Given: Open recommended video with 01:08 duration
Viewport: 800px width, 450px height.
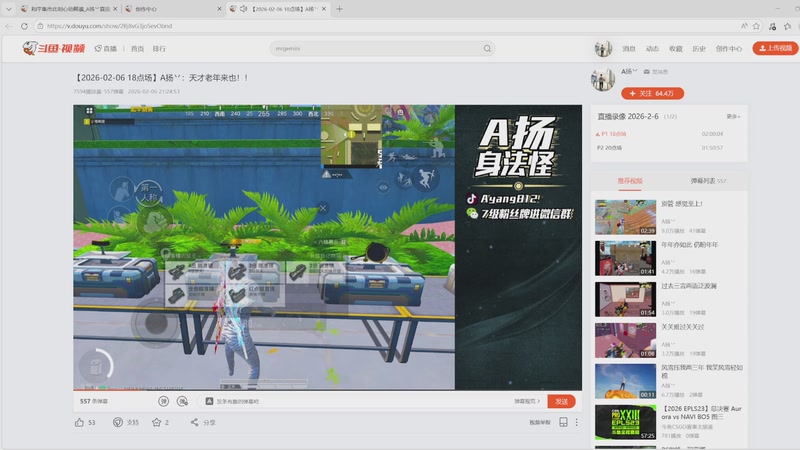Looking at the screenshot, I should tap(625, 340).
